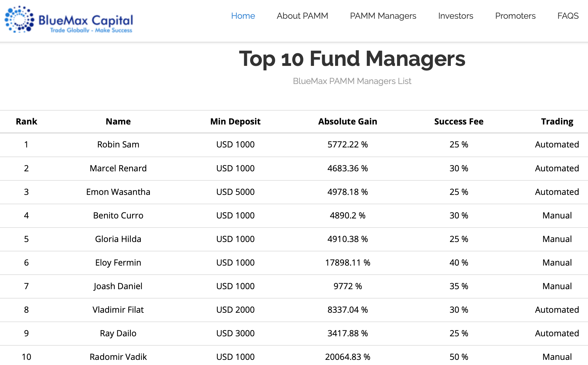
Task: Click rank number 10
Action: pyautogui.click(x=26, y=357)
